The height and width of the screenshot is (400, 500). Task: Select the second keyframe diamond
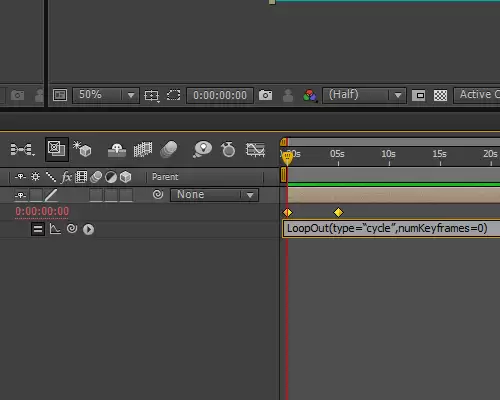338,212
